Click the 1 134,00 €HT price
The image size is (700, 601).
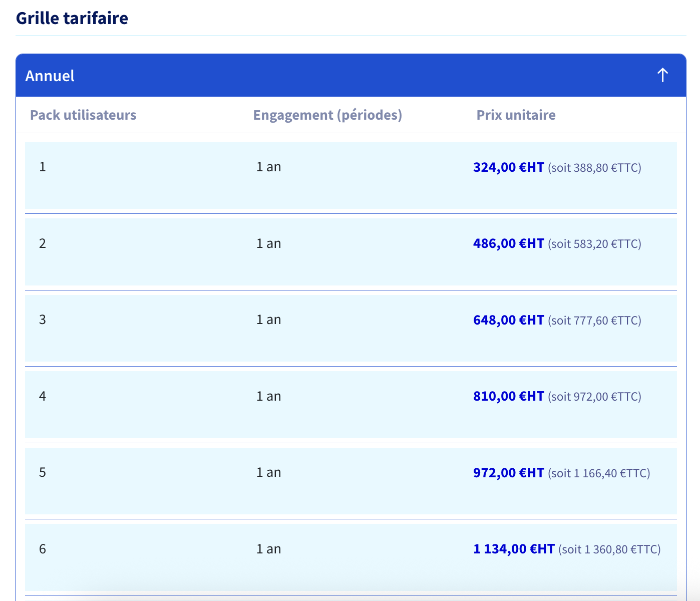tap(514, 549)
